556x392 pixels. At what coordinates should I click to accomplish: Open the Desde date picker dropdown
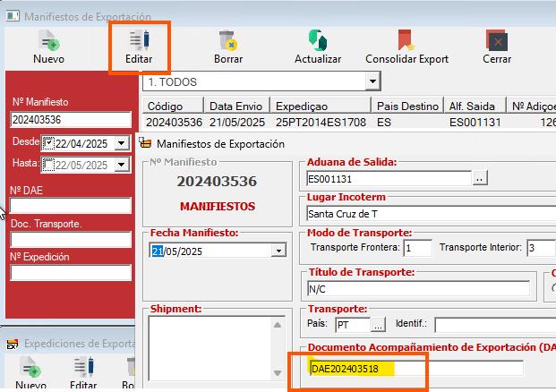tap(125, 143)
